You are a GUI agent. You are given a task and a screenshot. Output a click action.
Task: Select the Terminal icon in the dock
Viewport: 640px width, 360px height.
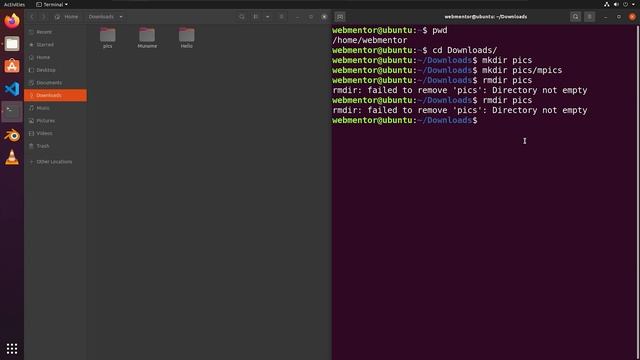pyautogui.click(x=12, y=111)
